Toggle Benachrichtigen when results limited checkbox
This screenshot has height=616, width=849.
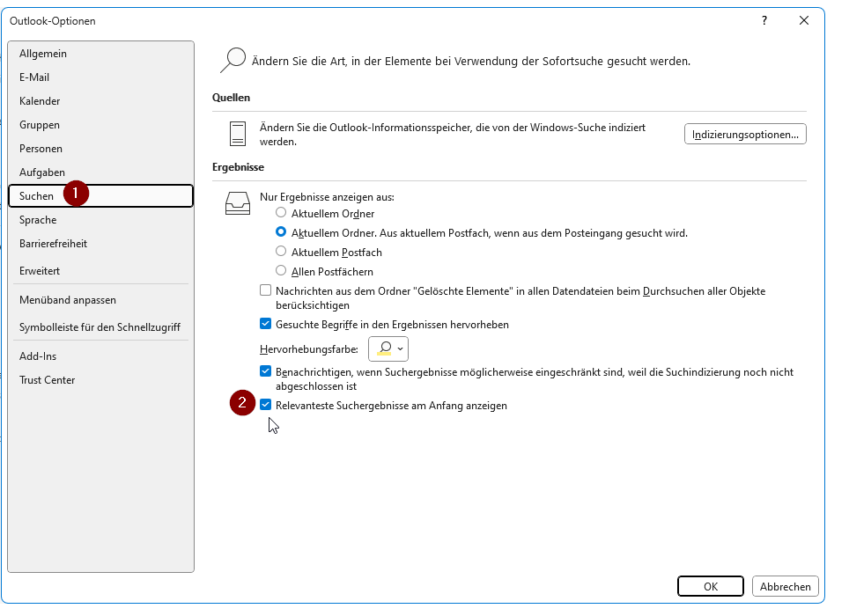[265, 371]
